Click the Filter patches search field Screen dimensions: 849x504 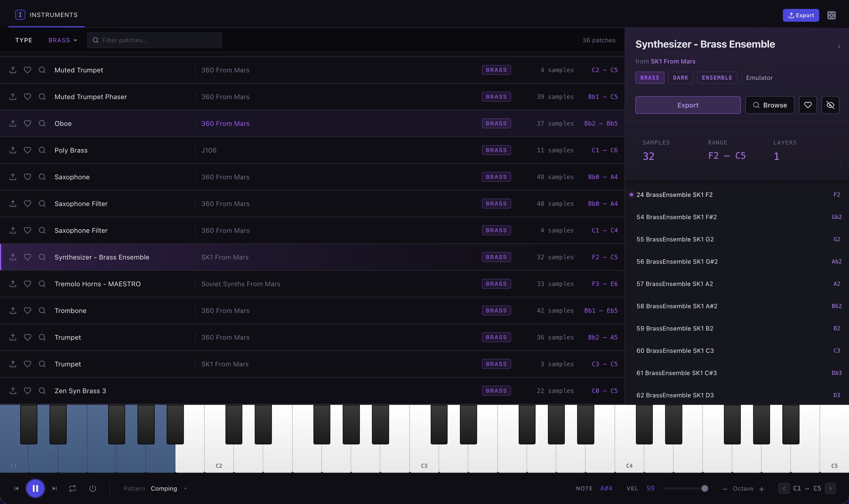[155, 40]
